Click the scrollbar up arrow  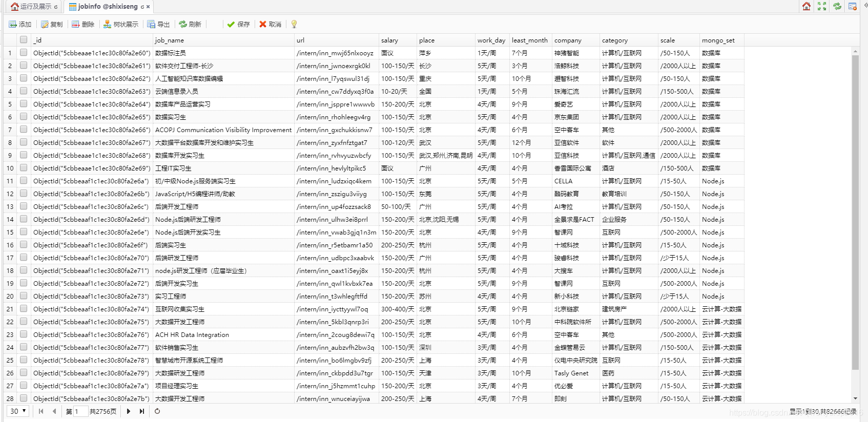pos(855,52)
